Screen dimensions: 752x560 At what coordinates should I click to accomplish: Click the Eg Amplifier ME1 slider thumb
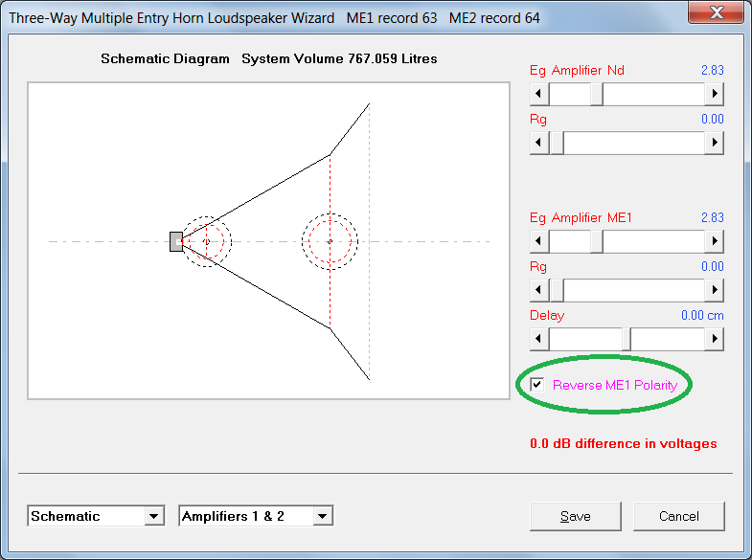click(x=596, y=241)
